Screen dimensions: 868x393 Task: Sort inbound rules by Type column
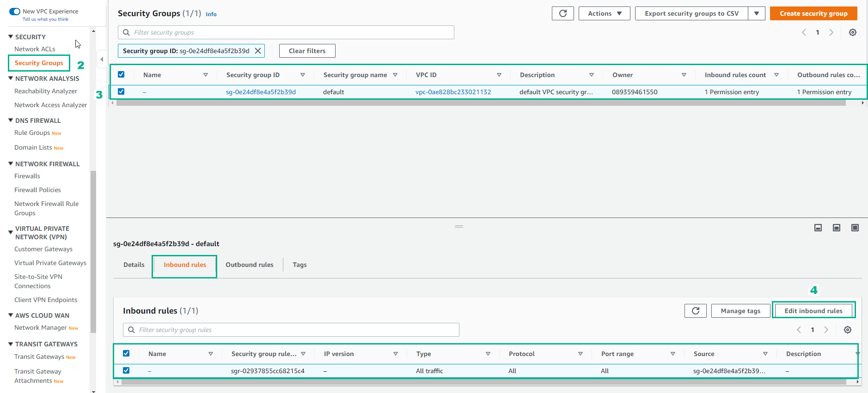pos(488,354)
